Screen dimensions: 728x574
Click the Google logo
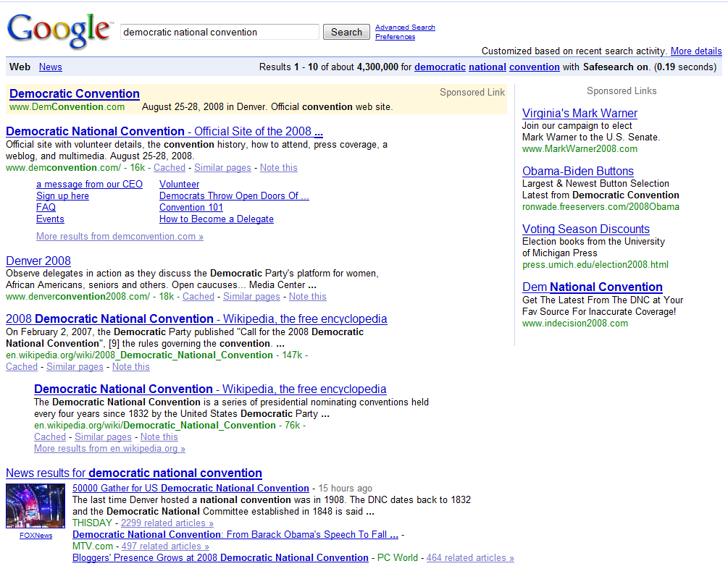(58, 30)
